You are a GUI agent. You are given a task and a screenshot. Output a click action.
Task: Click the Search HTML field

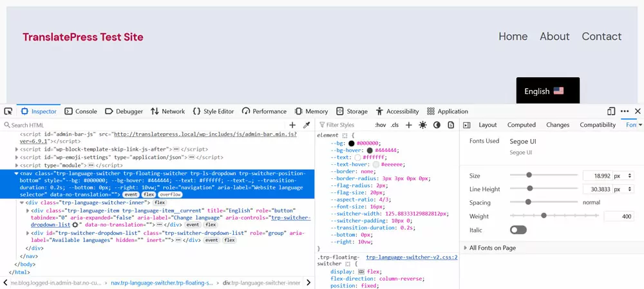144,126
